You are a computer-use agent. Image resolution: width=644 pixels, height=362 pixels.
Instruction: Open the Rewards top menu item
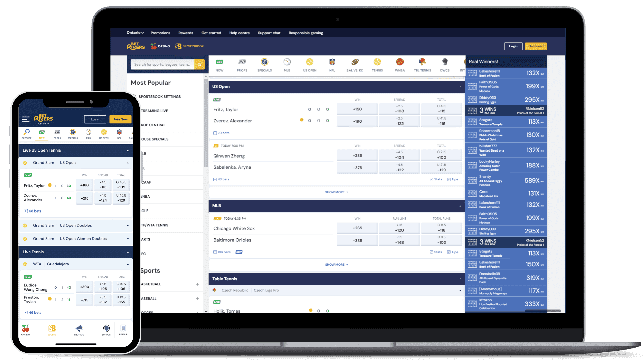tap(185, 33)
